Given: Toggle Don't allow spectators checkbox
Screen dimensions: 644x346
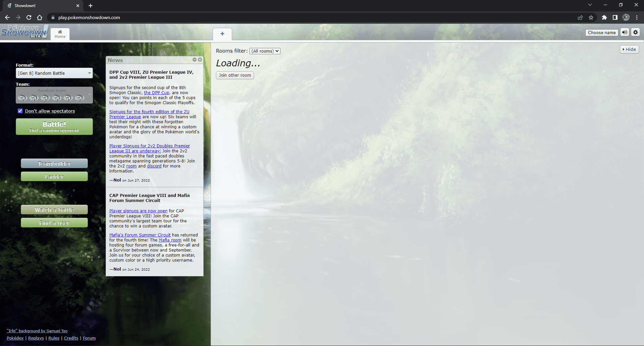Looking at the screenshot, I should pos(20,111).
